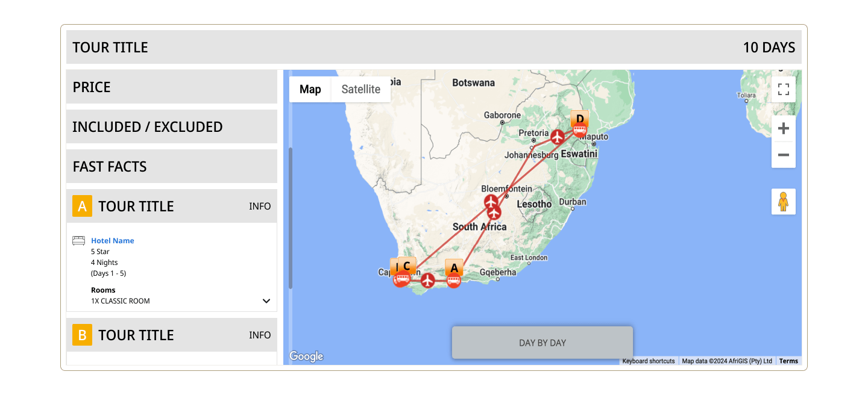Click the bus icon below marker A

(454, 281)
